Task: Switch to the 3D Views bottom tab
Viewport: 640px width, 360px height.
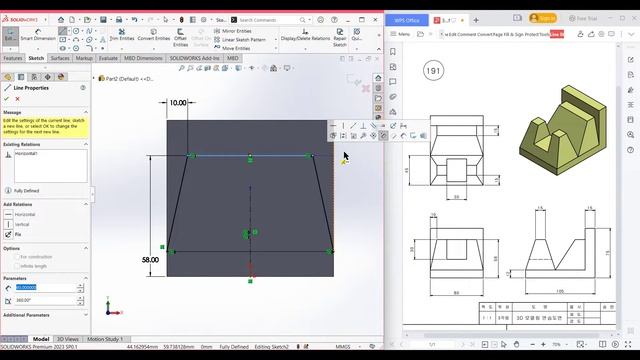Action: [x=68, y=339]
